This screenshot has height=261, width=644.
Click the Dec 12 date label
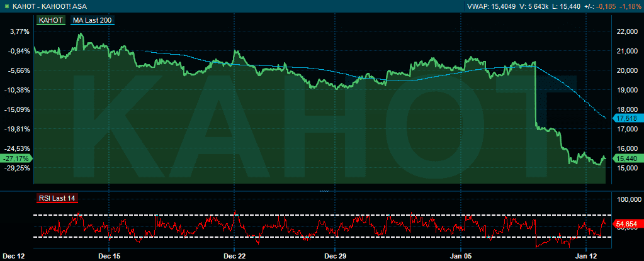tap(14, 256)
